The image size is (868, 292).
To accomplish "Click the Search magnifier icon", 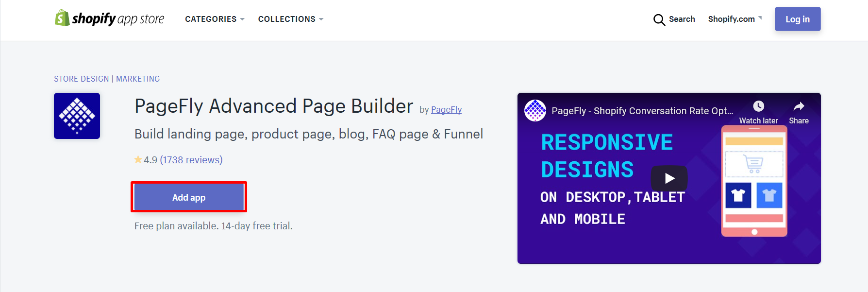I will tap(659, 19).
